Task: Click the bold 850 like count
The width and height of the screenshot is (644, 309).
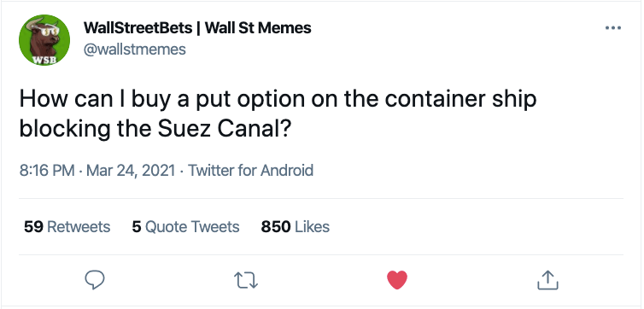Action: (276, 226)
